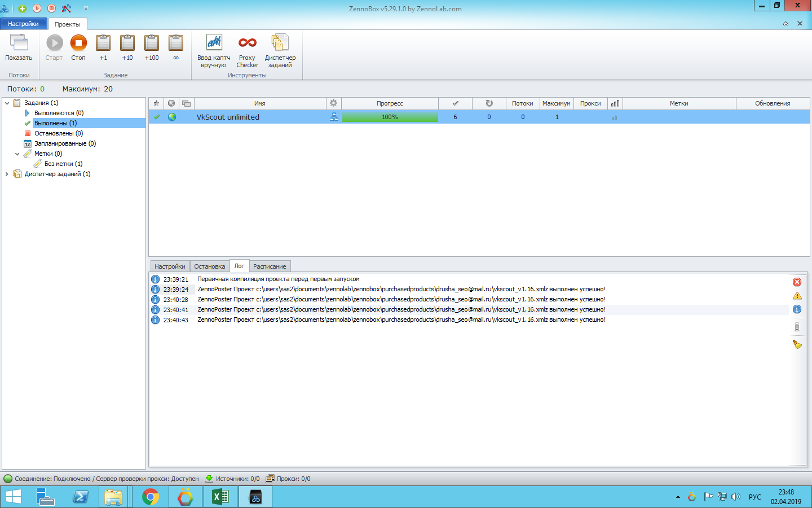Open Ввод каптч вручную tool

(x=214, y=51)
